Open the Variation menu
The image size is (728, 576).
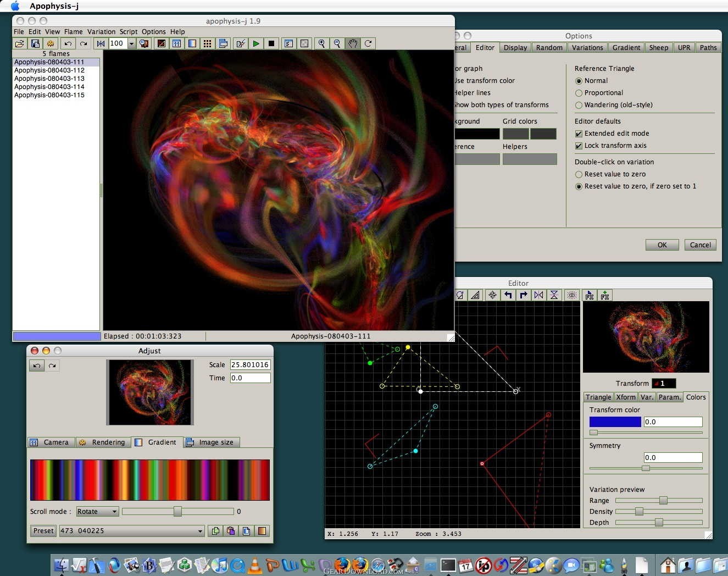101,32
